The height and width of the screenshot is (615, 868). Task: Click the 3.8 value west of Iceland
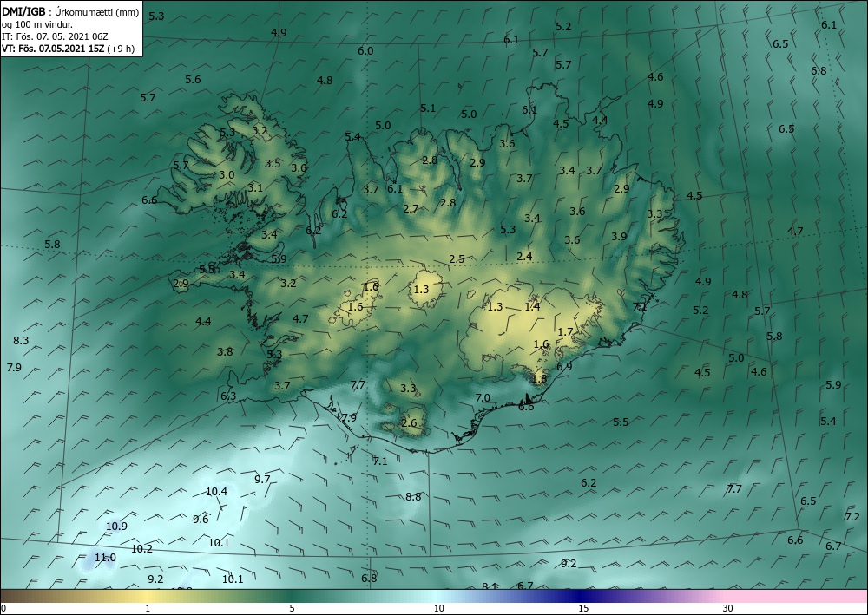tap(225, 352)
